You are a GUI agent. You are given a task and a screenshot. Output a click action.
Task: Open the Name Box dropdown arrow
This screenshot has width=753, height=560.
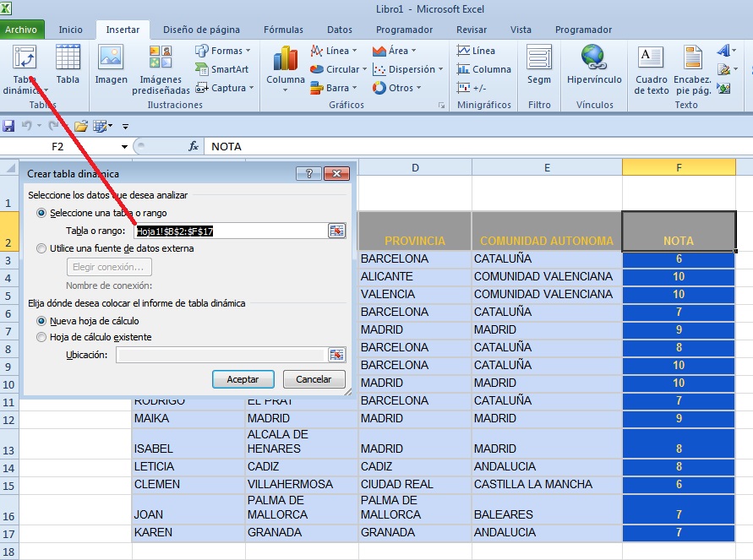124,147
